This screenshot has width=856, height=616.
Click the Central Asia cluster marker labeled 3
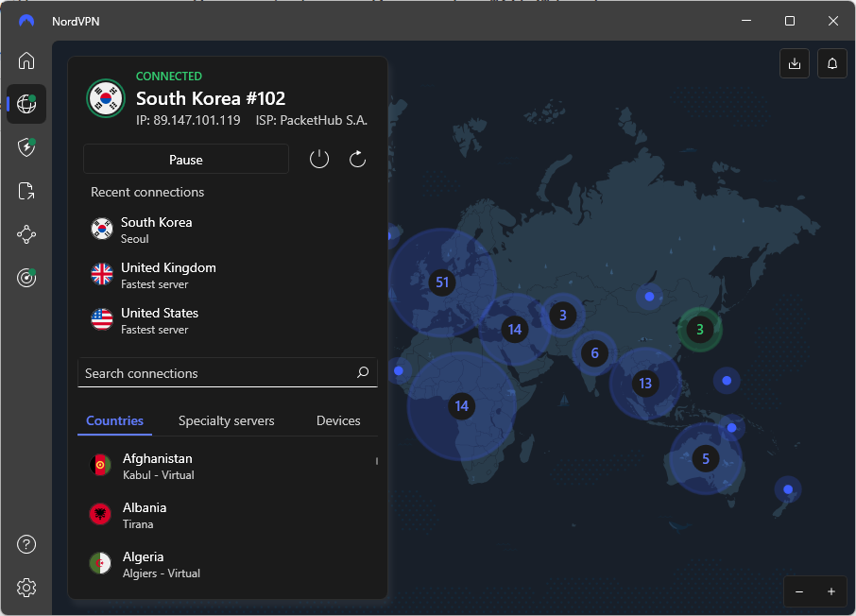563,316
